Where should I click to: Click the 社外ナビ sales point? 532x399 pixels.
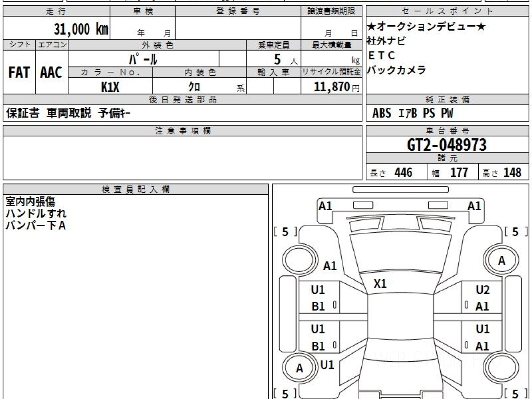386,41
